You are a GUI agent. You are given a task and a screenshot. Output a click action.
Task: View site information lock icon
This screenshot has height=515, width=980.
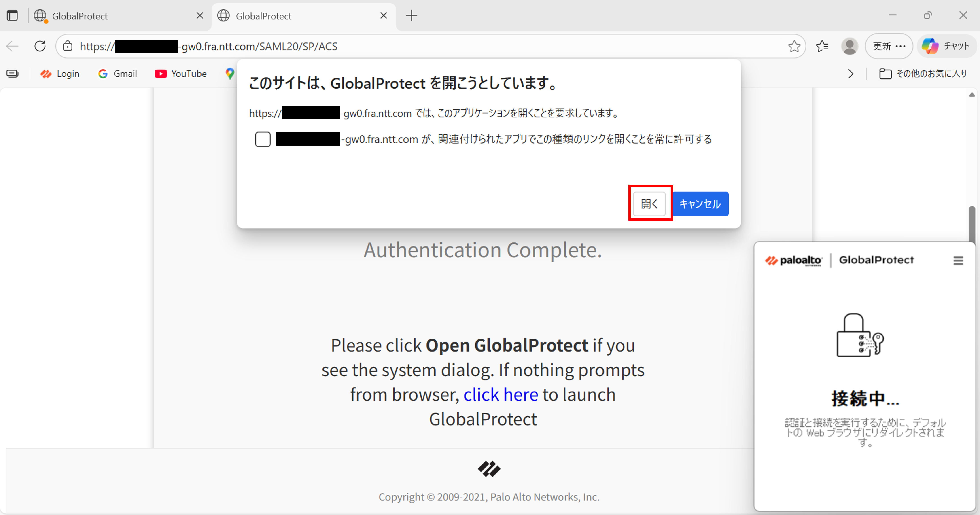pos(68,46)
